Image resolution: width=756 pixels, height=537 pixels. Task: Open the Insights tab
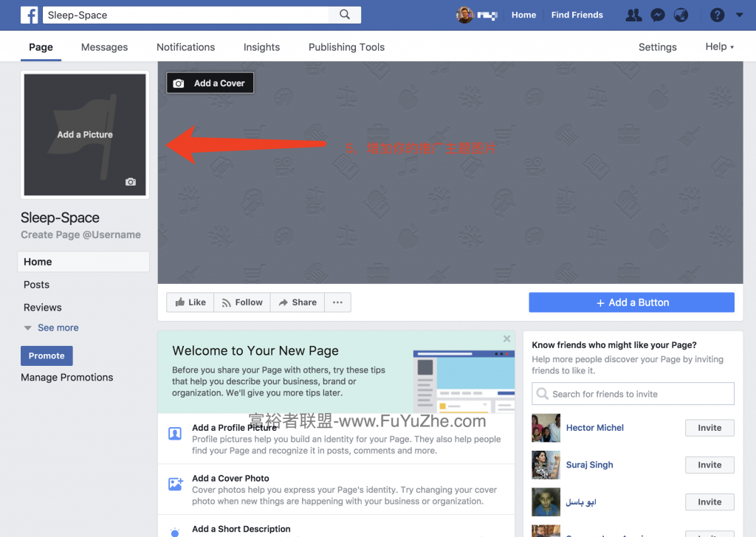click(262, 47)
